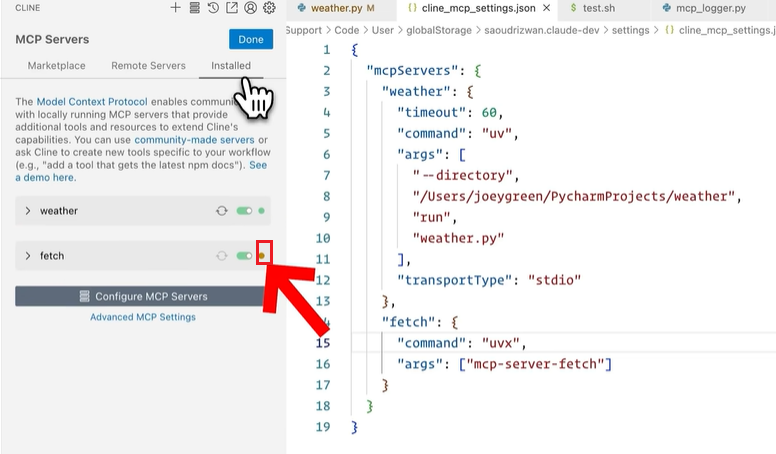Viewport: 776px width, 454px height.
Task: Close the cline_mcp_settings.json tab
Action: tap(546, 8)
